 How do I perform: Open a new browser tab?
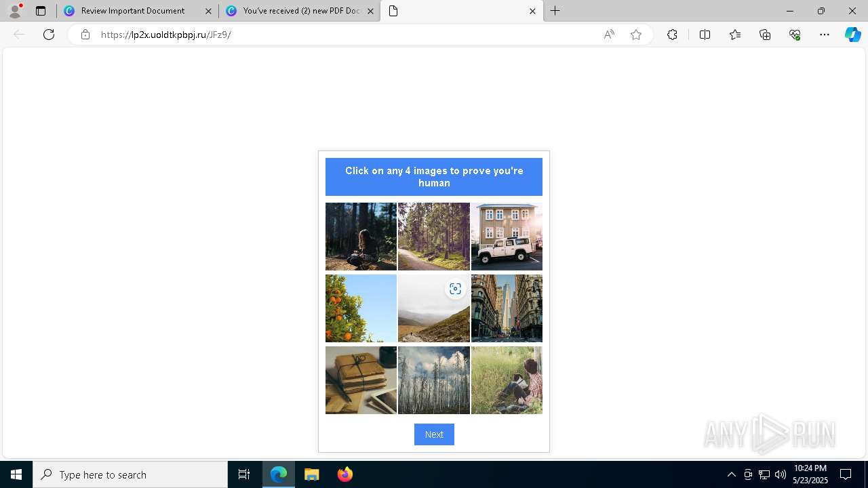coord(555,11)
